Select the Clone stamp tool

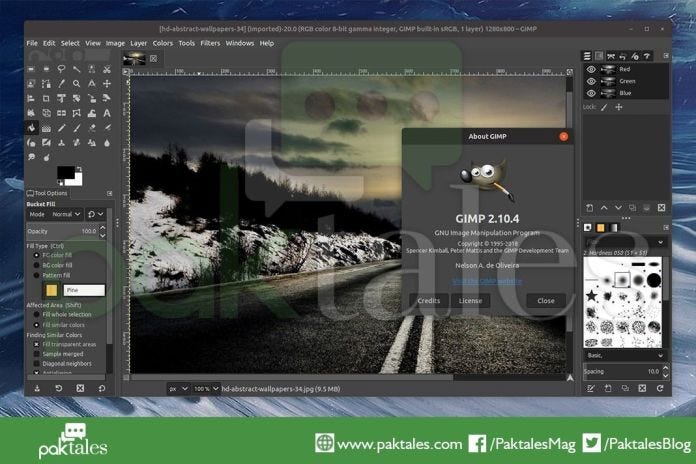pyautogui.click(x=61, y=143)
